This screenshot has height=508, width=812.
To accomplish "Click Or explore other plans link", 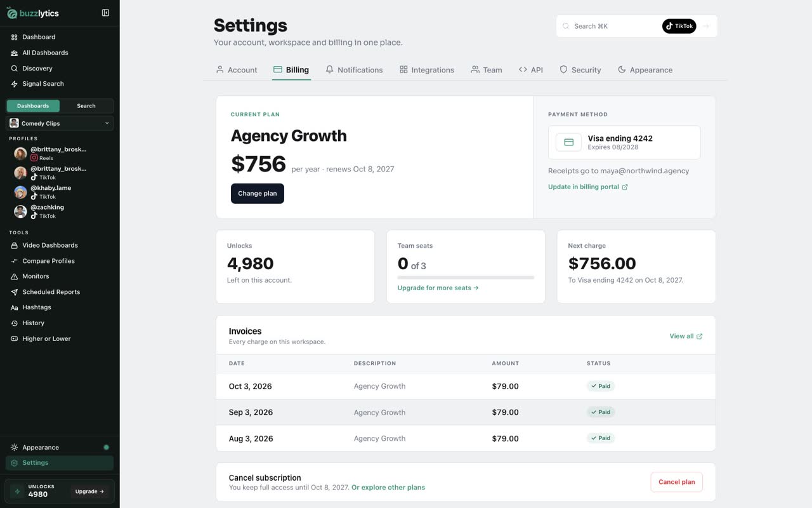I will pyautogui.click(x=388, y=488).
